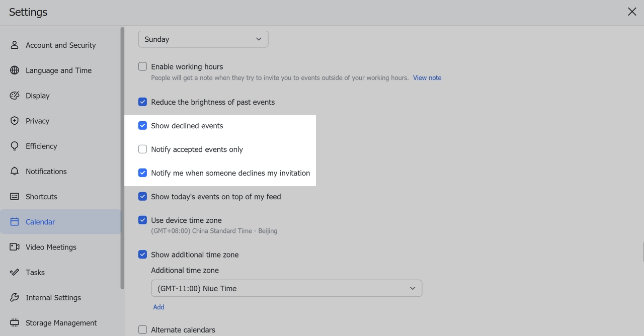Click the Shortcuts keyboard icon

[x=15, y=197]
